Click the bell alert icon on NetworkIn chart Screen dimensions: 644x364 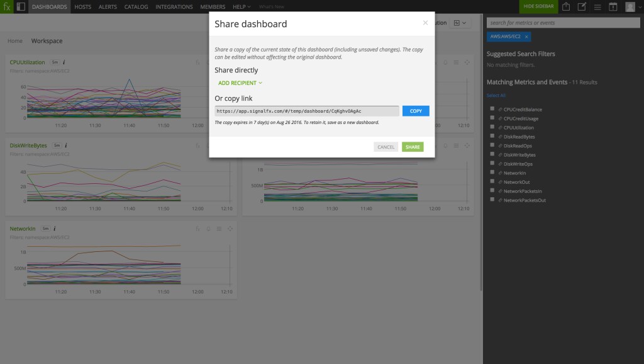pos(208,229)
